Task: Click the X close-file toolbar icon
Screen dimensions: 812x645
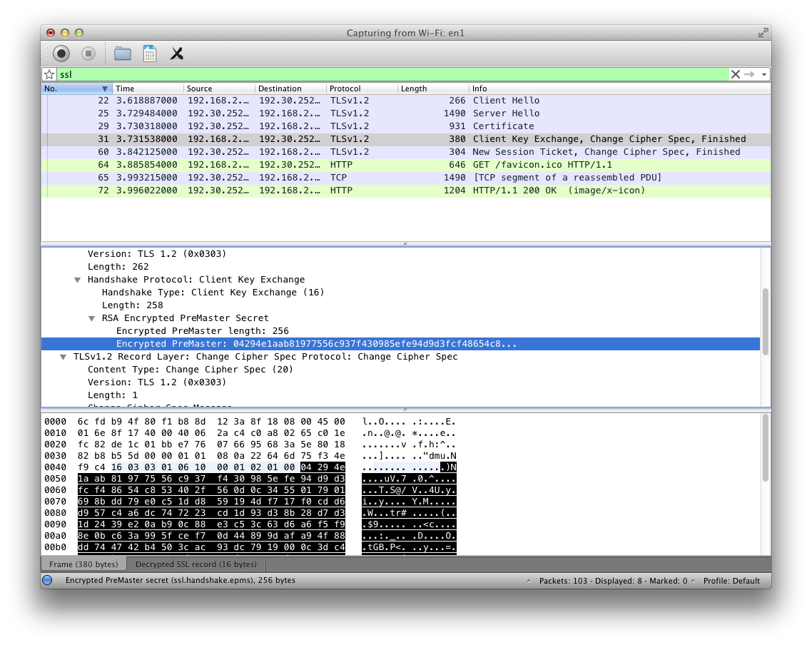Action: click(x=176, y=54)
